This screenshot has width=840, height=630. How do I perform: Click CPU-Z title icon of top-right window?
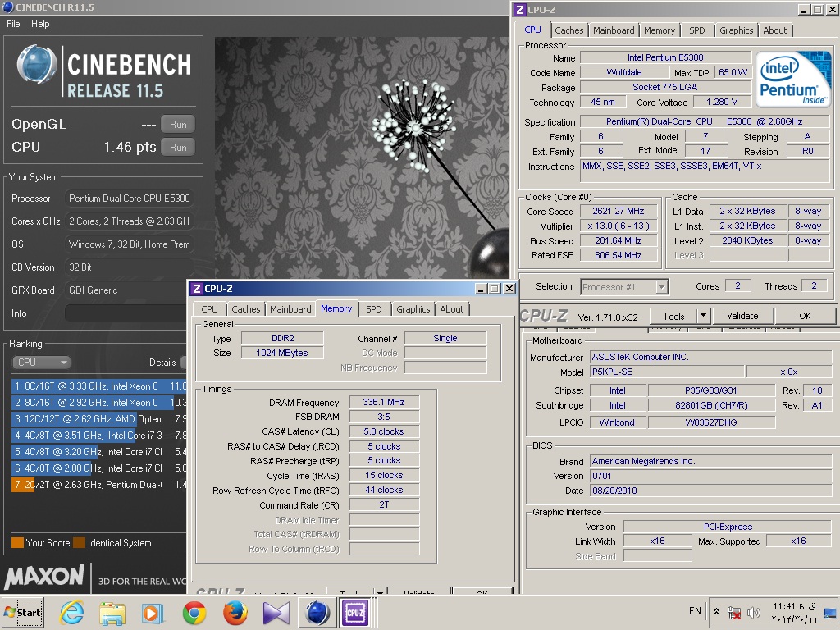519,10
